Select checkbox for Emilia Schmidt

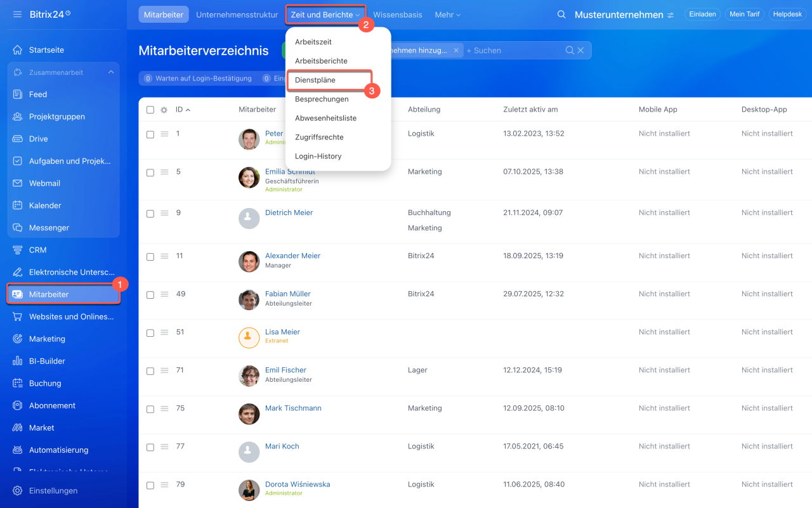click(x=150, y=173)
